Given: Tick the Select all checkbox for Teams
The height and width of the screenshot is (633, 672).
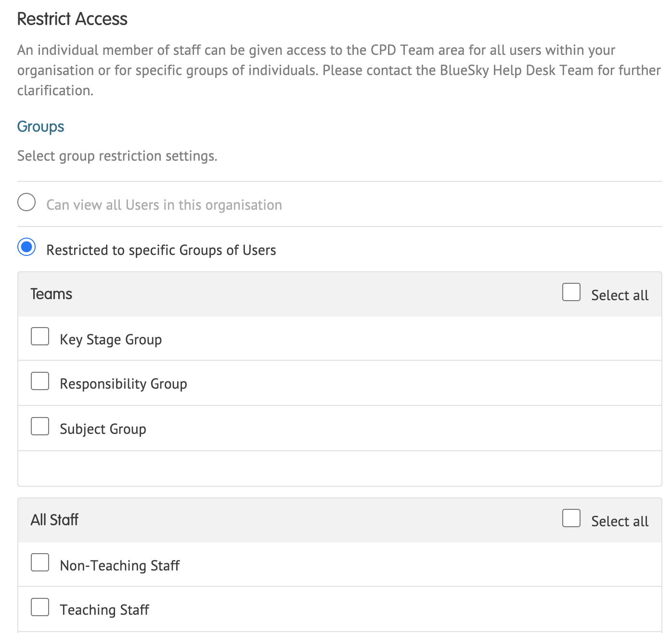Looking at the screenshot, I should (571, 292).
